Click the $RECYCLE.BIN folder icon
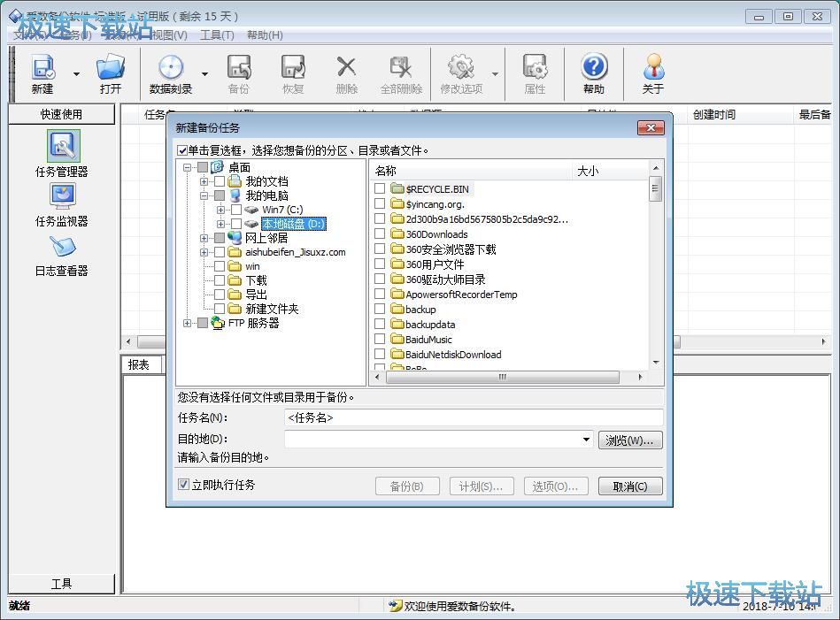This screenshot has width=840, height=620. click(397, 188)
